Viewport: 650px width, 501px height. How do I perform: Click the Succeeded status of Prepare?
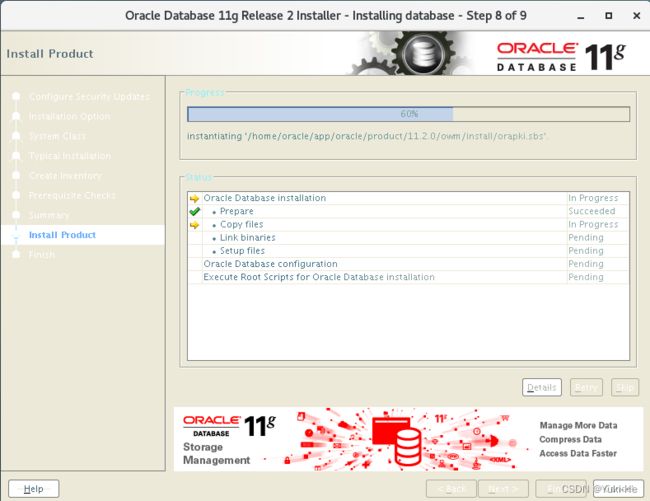[x=592, y=211]
